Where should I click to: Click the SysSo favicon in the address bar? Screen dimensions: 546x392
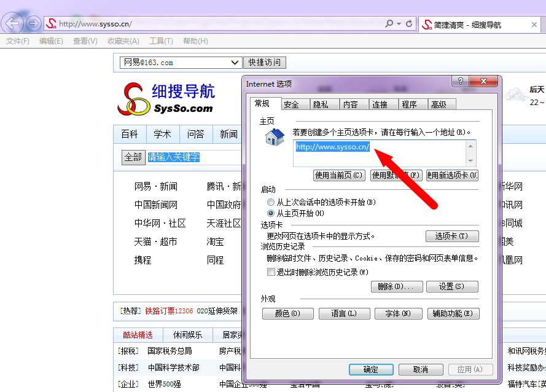[x=51, y=23]
